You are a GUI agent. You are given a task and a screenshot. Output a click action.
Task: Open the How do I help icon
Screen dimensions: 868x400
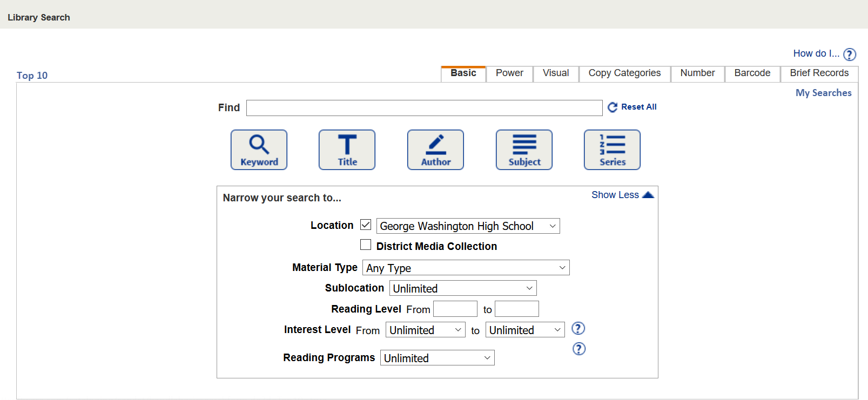[x=850, y=55]
